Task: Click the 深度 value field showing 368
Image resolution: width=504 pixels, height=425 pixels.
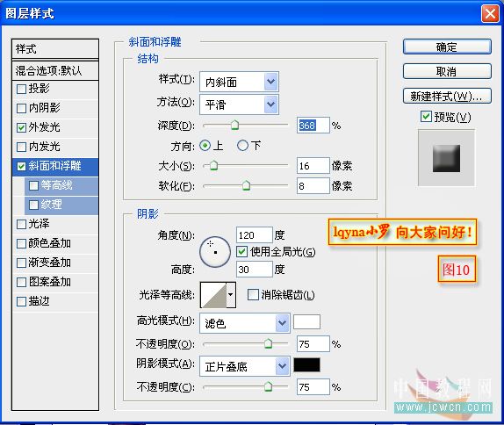Action: tap(313, 125)
